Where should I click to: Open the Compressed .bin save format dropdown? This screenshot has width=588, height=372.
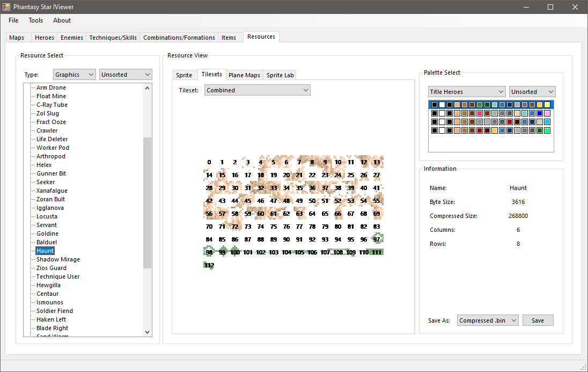(x=488, y=320)
